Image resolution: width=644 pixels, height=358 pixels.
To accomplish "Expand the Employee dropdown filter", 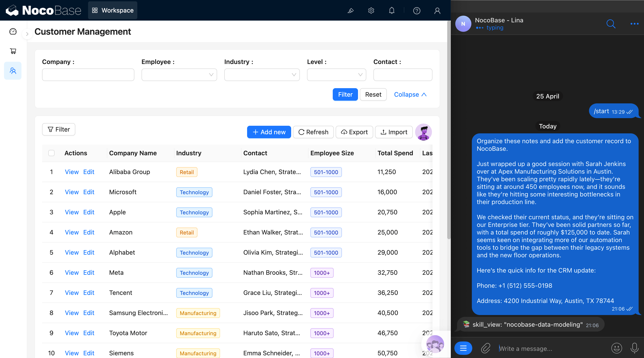I will pyautogui.click(x=179, y=75).
